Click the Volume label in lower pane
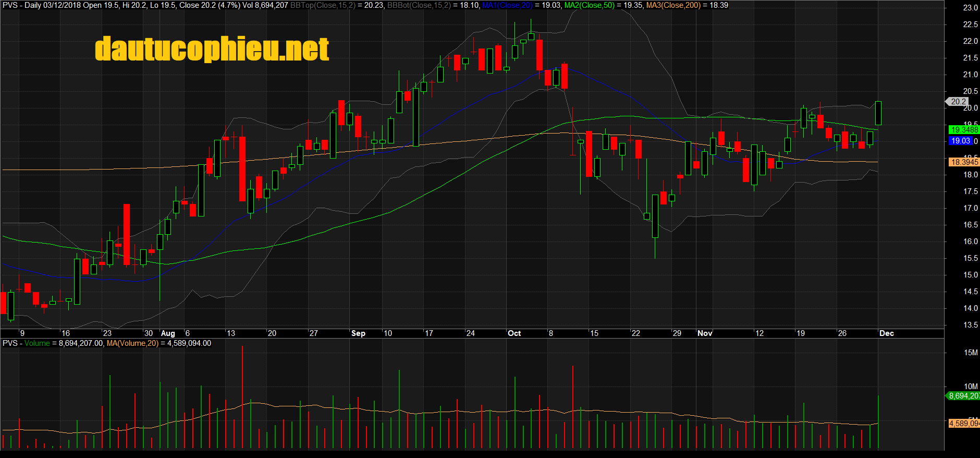This screenshot has height=458, width=980. pyautogui.click(x=37, y=343)
